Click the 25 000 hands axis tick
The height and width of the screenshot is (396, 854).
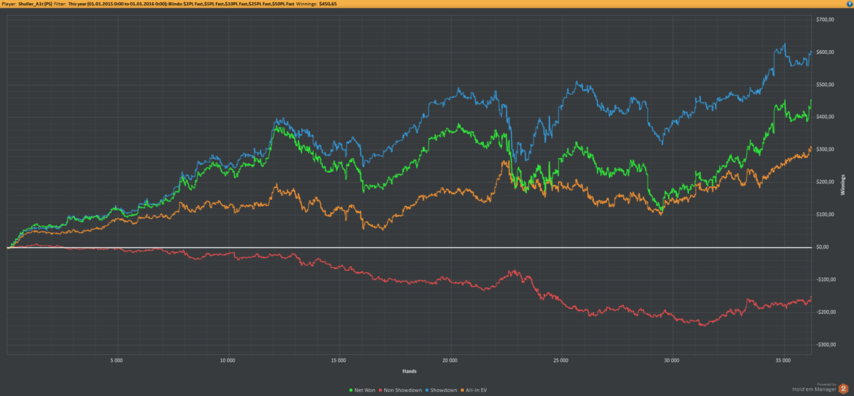[560, 361]
